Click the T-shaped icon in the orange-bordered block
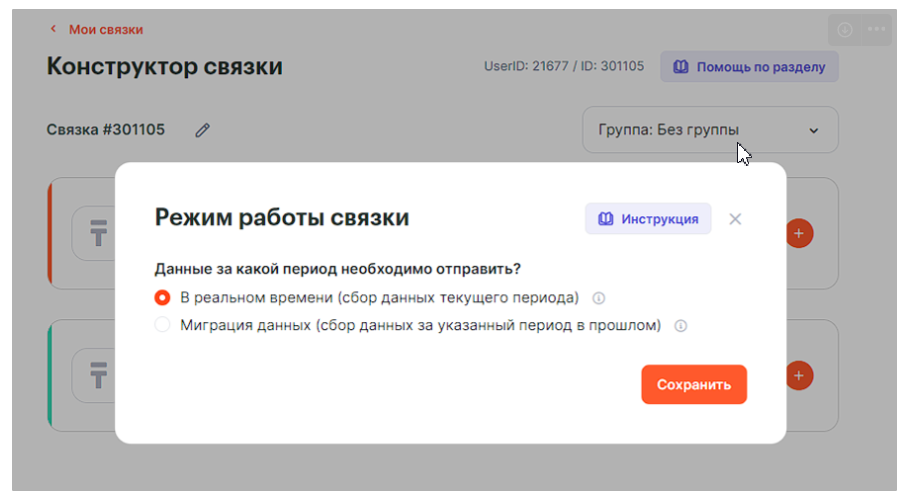 (x=98, y=236)
